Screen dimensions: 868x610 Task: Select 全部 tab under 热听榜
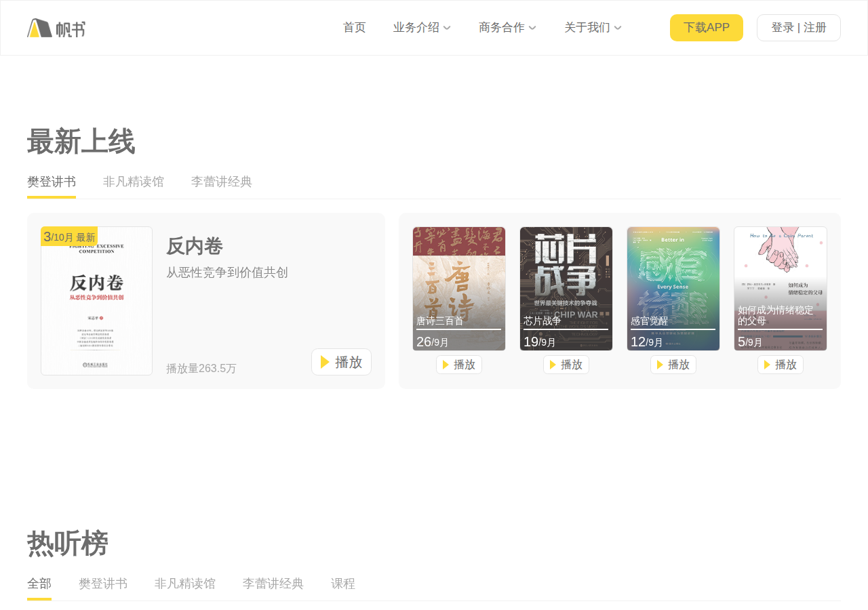[x=39, y=584]
